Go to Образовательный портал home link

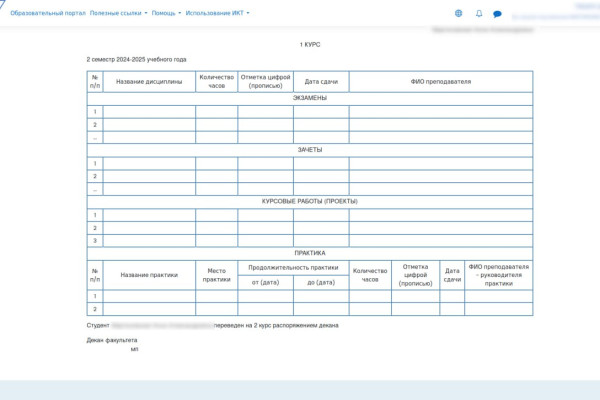47,13
